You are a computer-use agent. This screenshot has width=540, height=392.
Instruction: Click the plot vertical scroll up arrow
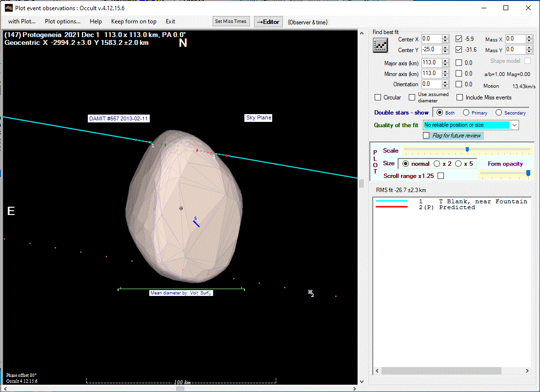361,33
